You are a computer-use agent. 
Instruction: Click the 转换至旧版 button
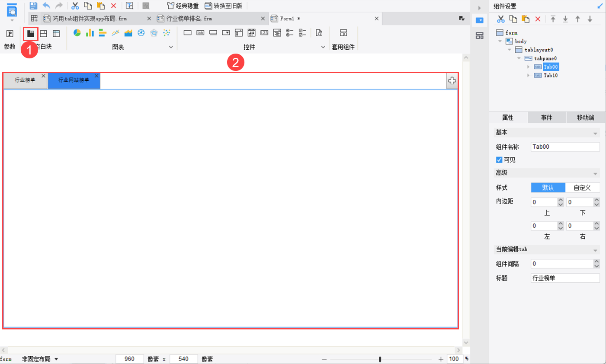(224, 6)
